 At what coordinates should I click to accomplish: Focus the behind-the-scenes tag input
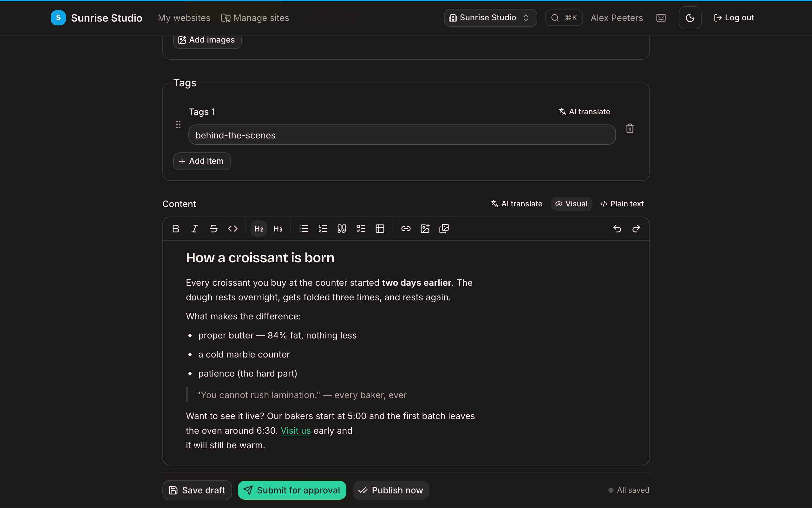402,135
